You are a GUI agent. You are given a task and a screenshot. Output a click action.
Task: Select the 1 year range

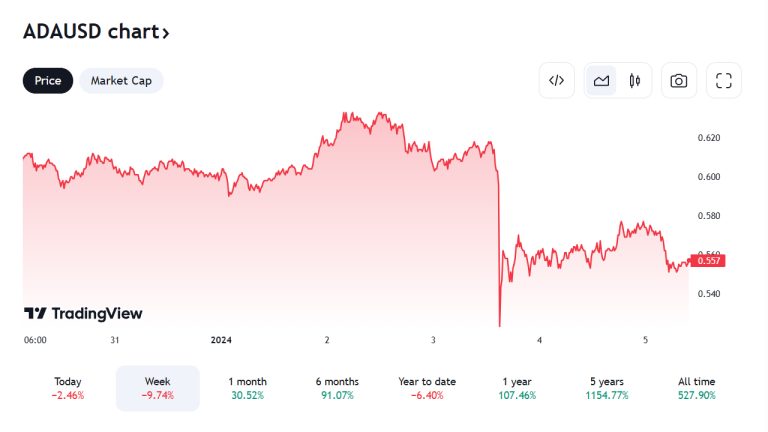(516, 388)
